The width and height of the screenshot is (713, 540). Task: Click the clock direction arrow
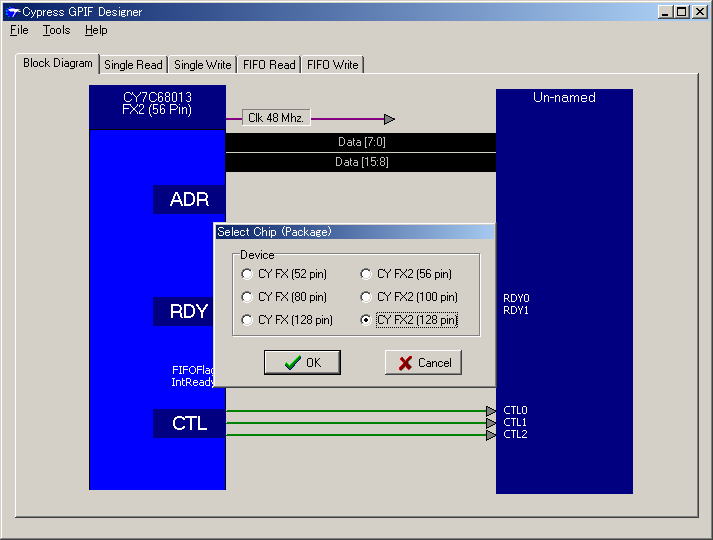[389, 119]
